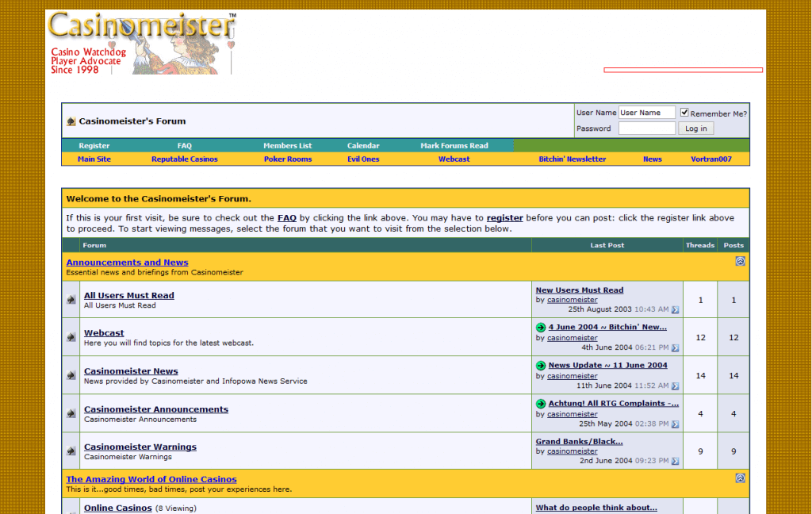This screenshot has width=812, height=514.
Task: Open What do people think about... post
Action: pos(596,508)
